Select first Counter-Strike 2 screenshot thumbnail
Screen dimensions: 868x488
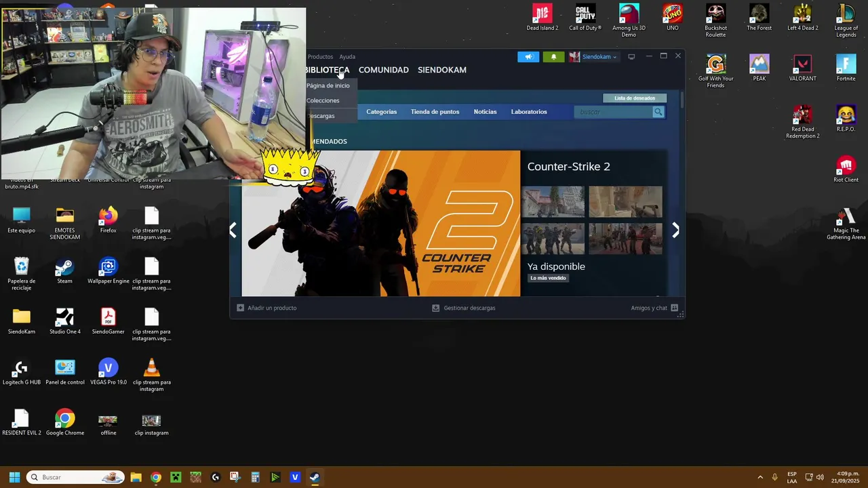pos(553,201)
